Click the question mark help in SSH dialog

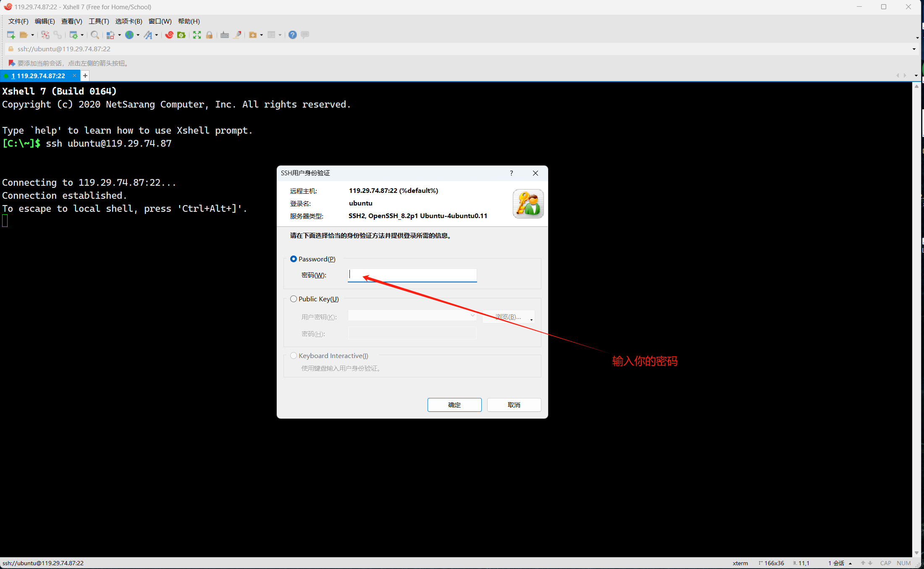click(511, 173)
